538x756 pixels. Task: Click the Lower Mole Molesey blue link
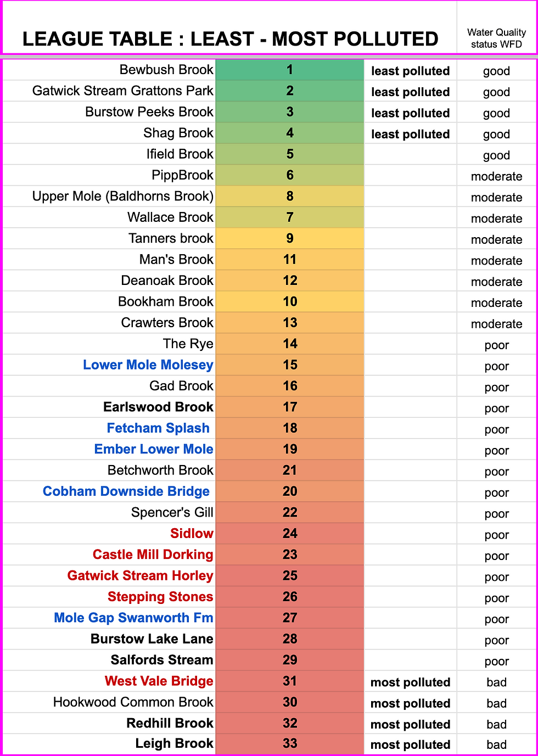pyautogui.click(x=148, y=365)
